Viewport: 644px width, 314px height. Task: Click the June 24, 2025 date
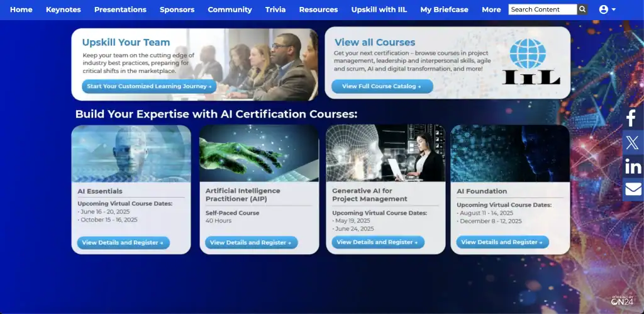click(x=353, y=228)
